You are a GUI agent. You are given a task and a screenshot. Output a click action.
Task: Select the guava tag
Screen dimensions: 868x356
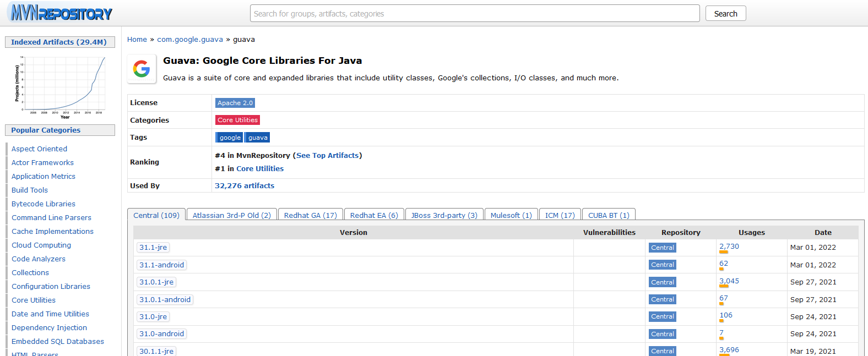coord(257,138)
